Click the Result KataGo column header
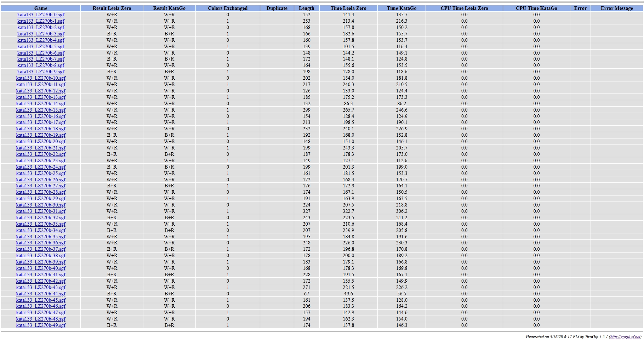Viewport: 644px width, 340px height. click(169, 8)
